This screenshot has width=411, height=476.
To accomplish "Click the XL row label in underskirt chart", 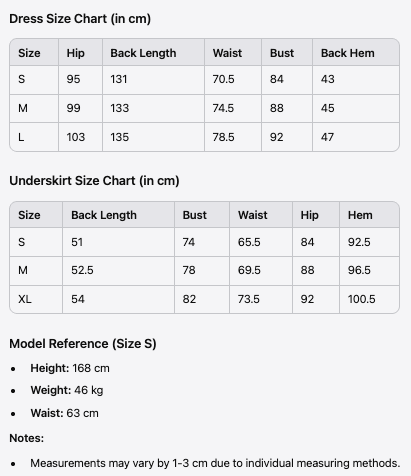I will 25,299.
